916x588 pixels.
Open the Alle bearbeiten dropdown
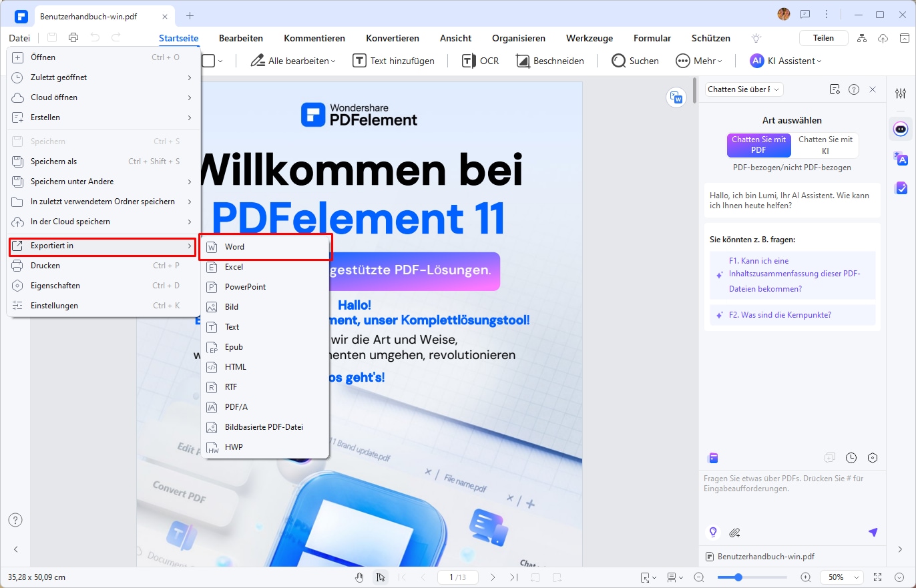click(292, 61)
